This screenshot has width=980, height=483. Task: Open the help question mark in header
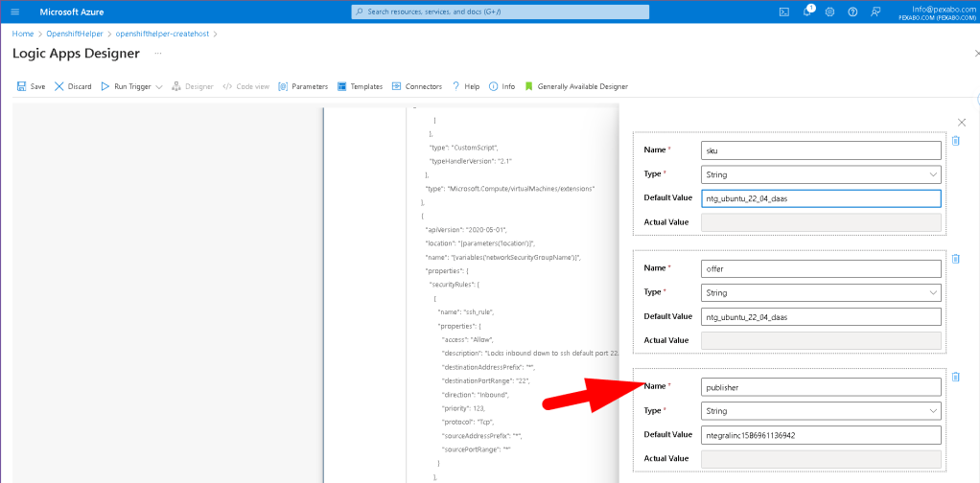pos(852,11)
